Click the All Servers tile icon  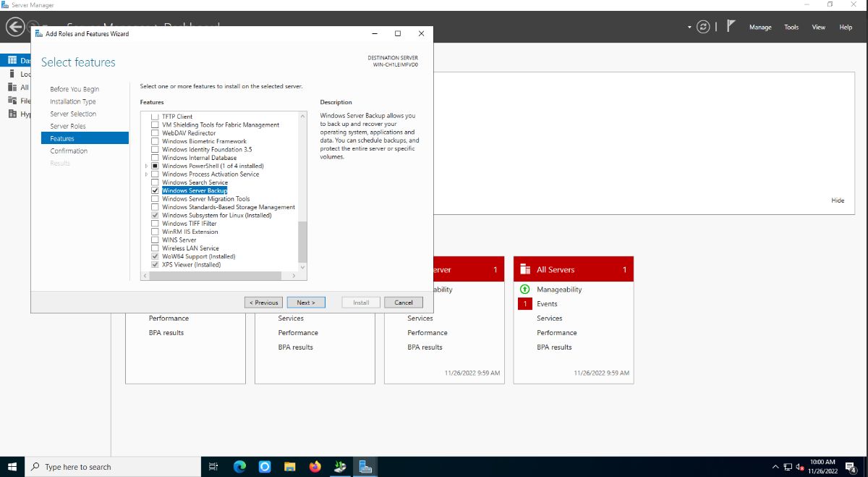point(524,269)
